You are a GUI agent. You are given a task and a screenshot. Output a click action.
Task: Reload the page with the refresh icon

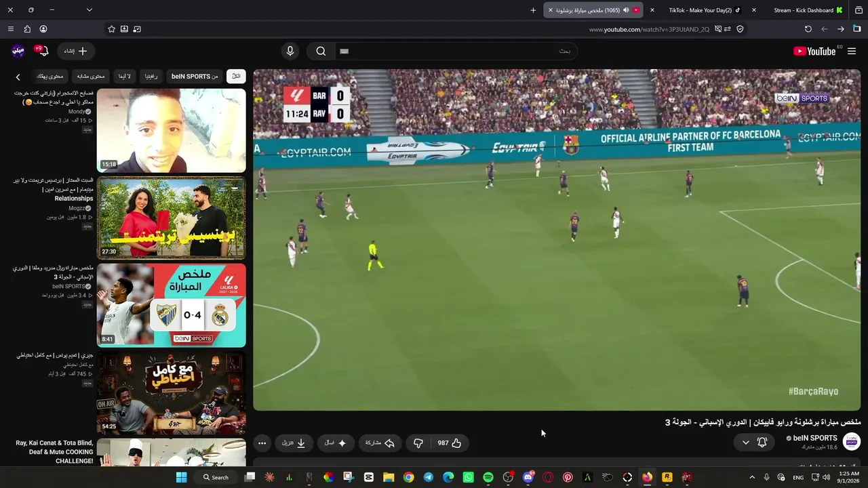click(808, 29)
